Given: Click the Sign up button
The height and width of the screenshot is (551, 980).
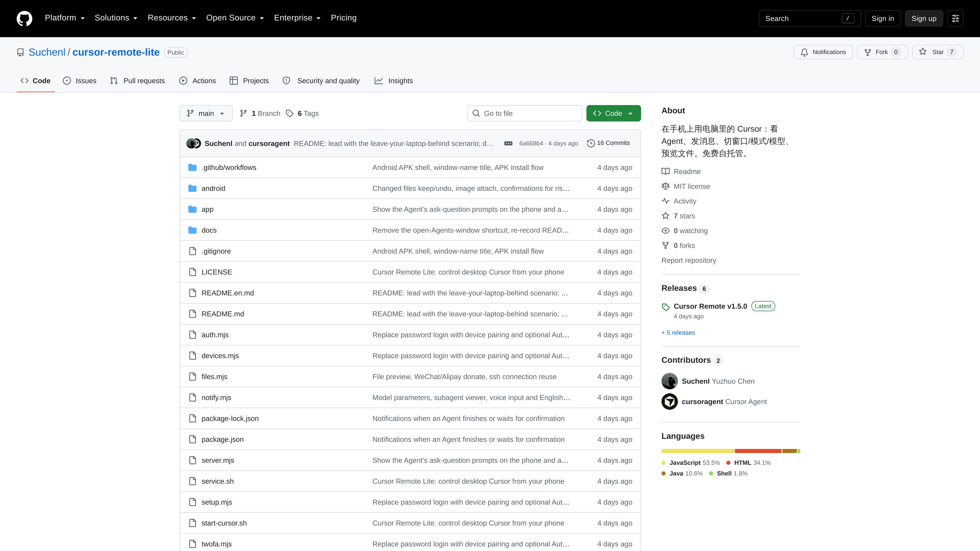Looking at the screenshot, I should (x=924, y=18).
